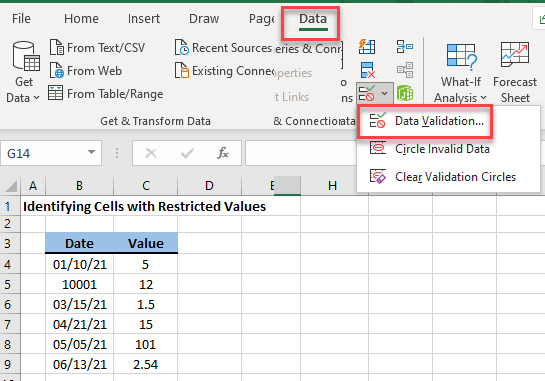Click the Relationships icon

[x=405, y=70]
